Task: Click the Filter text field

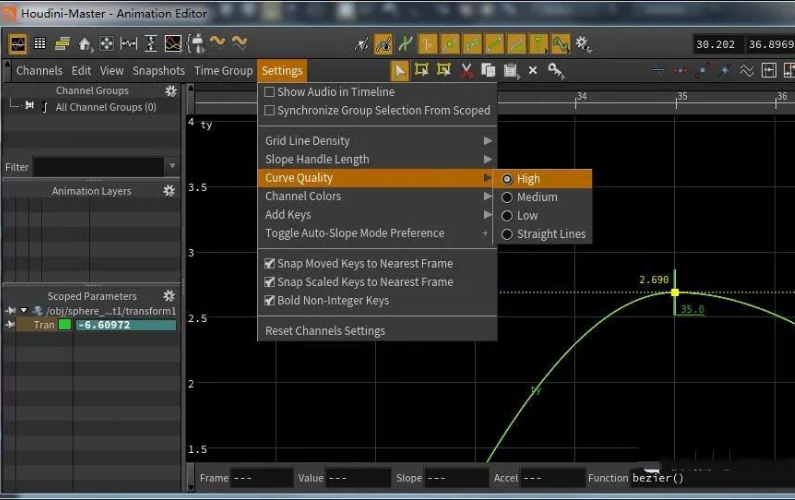Action: [x=99, y=166]
